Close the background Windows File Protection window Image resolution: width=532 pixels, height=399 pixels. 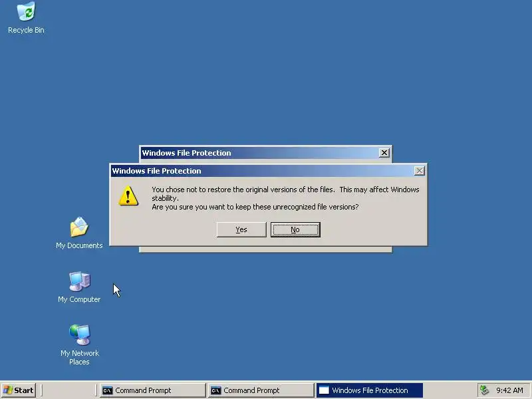pyautogui.click(x=384, y=153)
